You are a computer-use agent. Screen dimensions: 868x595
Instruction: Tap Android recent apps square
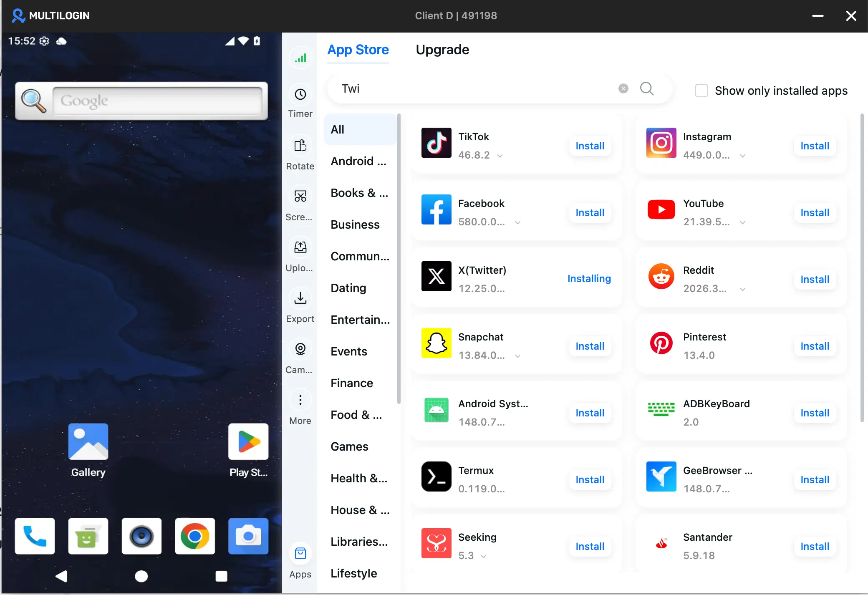(221, 576)
